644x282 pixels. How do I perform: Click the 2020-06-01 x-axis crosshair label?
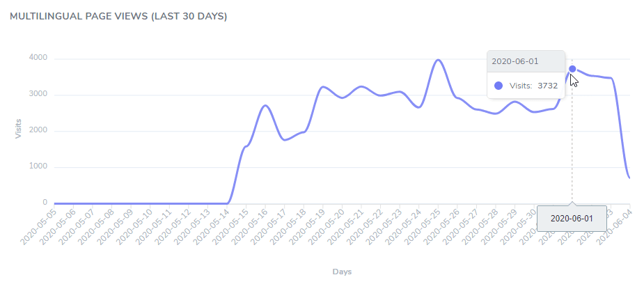572,218
